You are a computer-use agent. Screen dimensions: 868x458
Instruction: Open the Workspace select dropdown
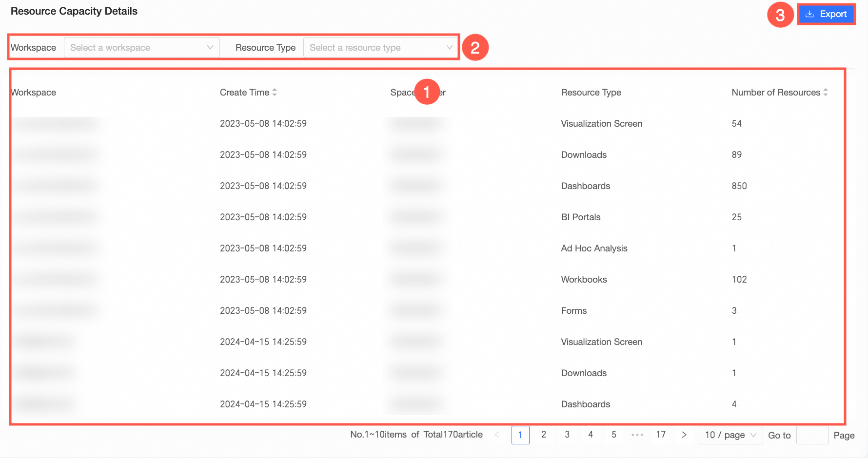pyautogui.click(x=142, y=48)
